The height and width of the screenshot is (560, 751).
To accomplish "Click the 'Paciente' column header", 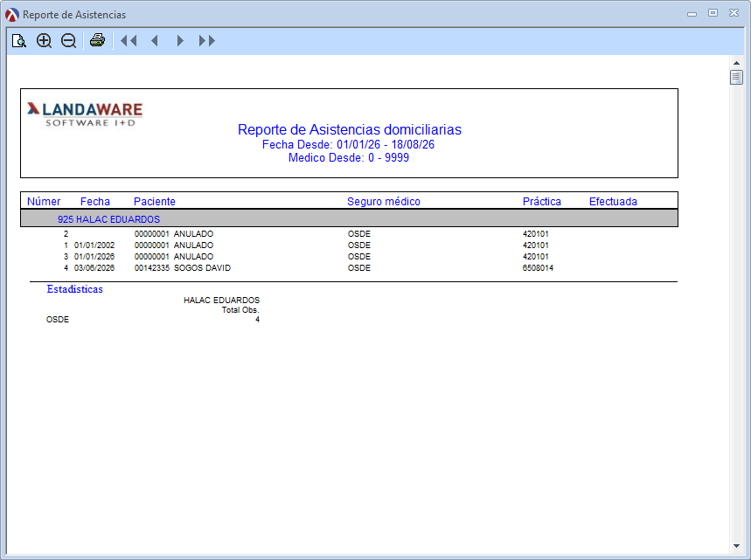I will (154, 202).
